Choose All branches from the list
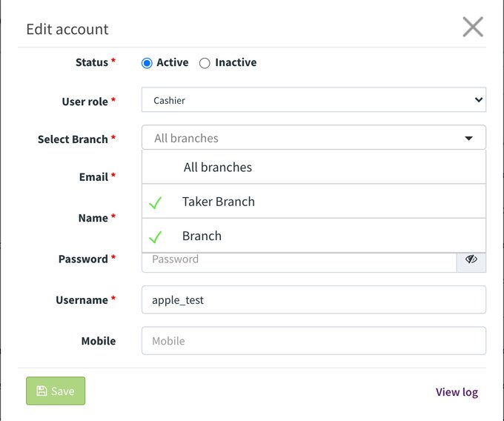The width and height of the screenshot is (504, 421). 314,167
